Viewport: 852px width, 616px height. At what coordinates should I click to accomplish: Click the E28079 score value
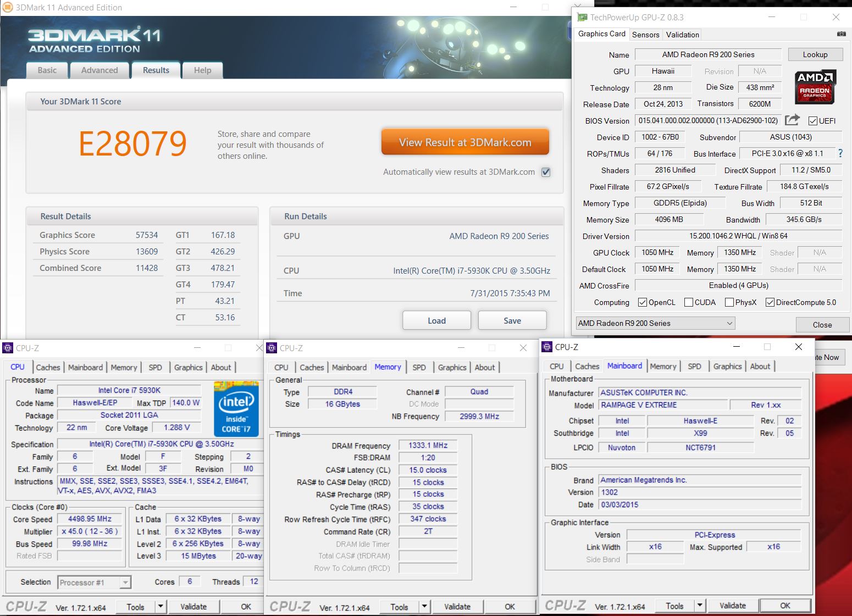(132, 143)
